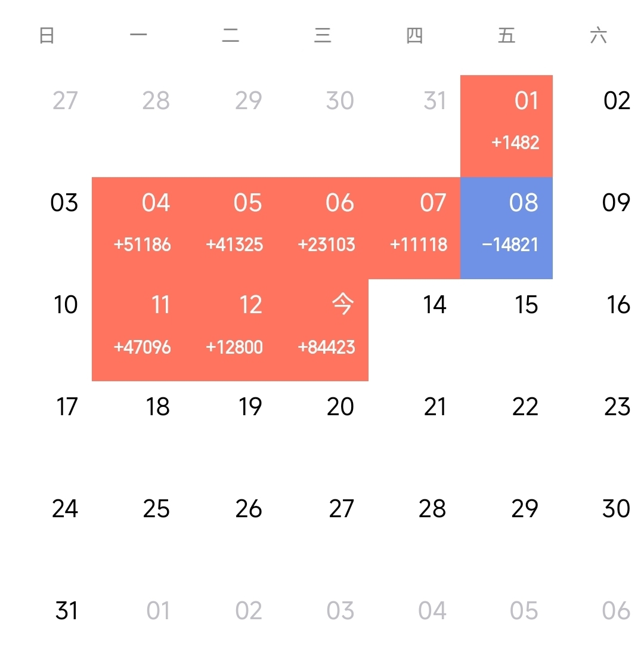
Task: Select greyed-out 06 of next month
Action: point(617,611)
